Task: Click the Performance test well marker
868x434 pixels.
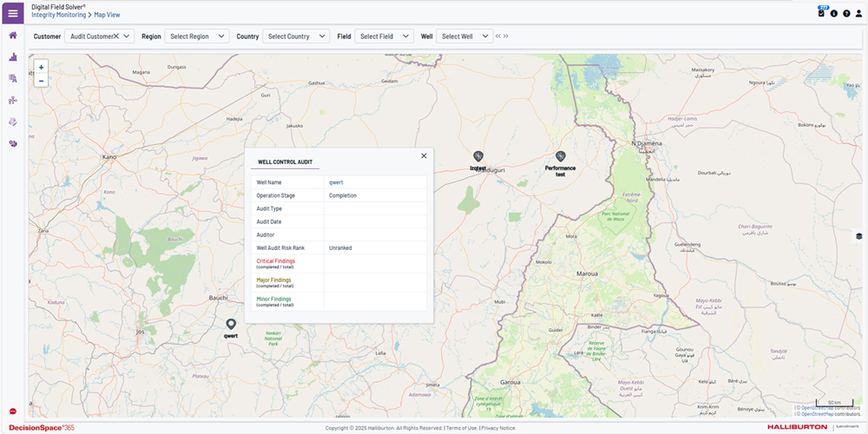Action: pos(561,157)
